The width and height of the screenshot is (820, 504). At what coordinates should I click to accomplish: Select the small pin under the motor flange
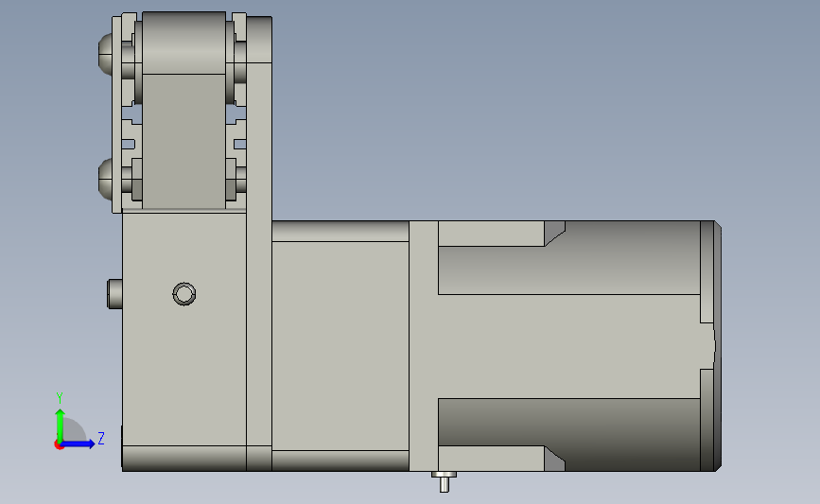(x=444, y=481)
